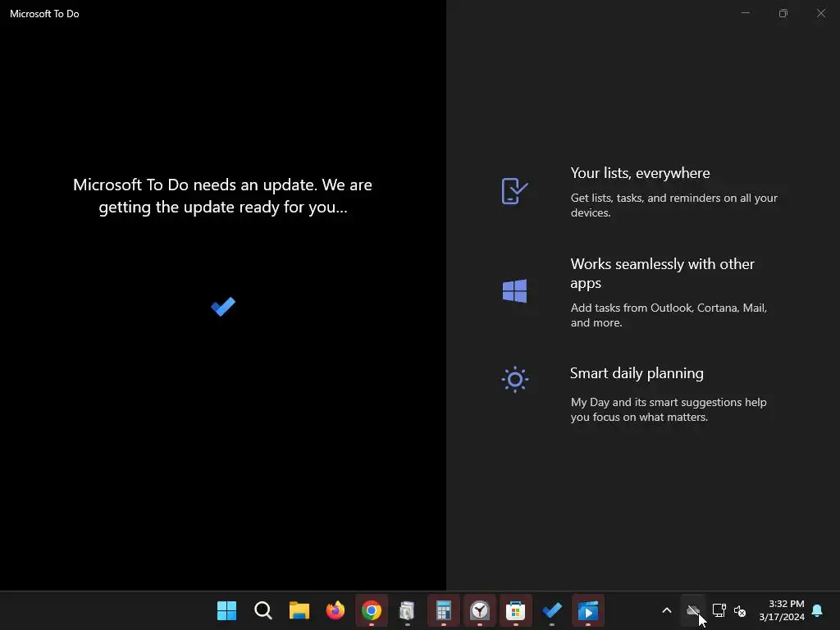840x630 pixels.
Task: Click the OneDrive cloud tray icon
Action: point(693,610)
